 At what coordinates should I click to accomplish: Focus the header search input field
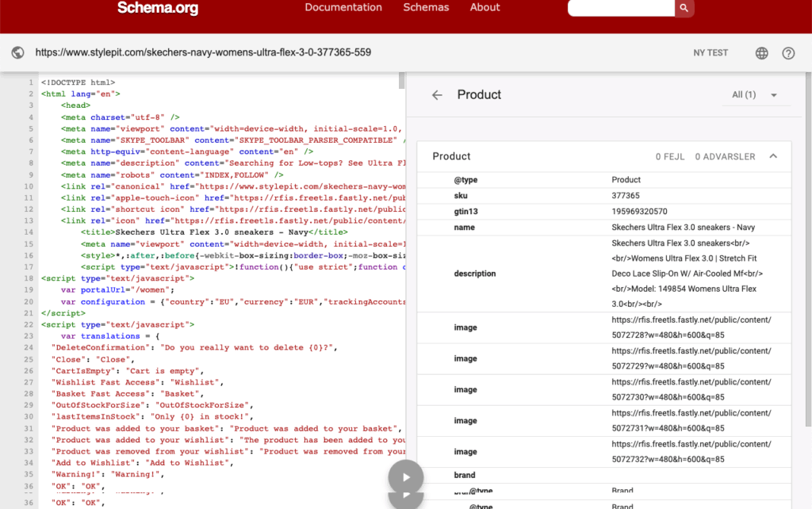(x=621, y=8)
